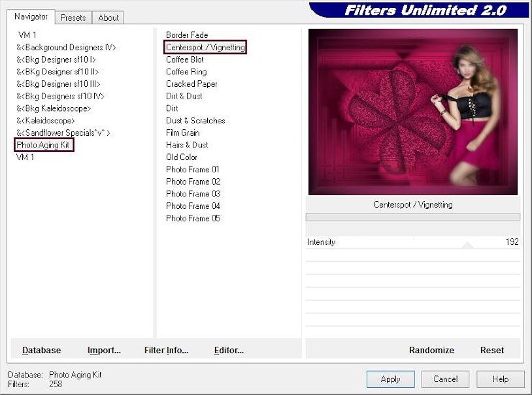Randomize the filter settings
The height and width of the screenshot is (395, 532).
tap(431, 350)
